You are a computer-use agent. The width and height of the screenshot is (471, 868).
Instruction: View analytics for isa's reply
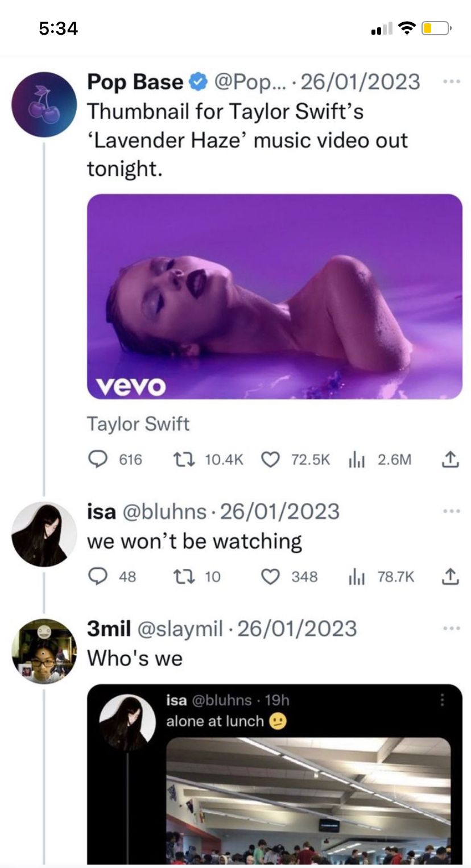356,577
